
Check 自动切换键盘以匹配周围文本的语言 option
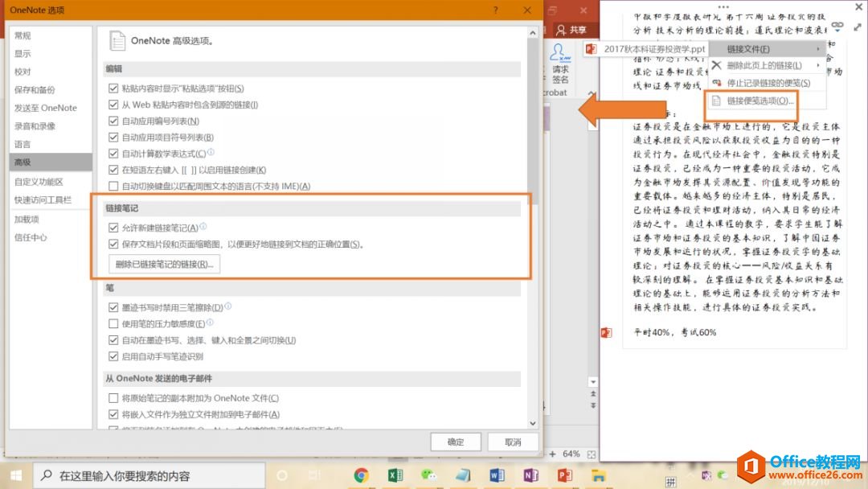coord(113,186)
